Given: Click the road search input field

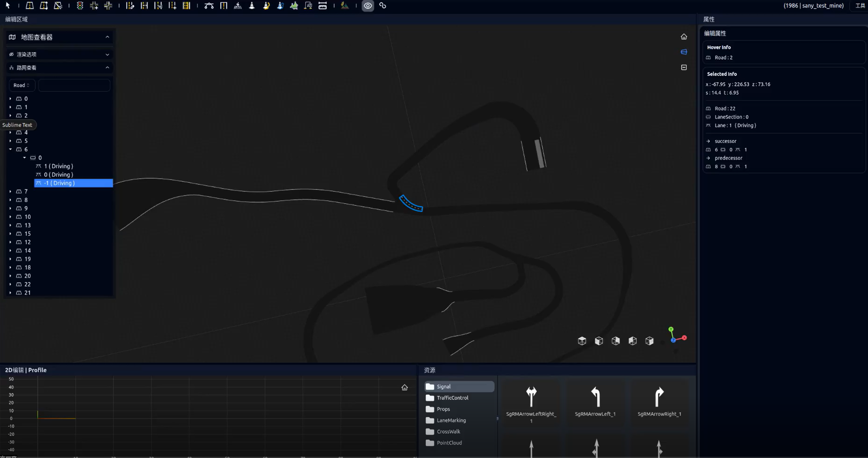Looking at the screenshot, I should [x=74, y=85].
